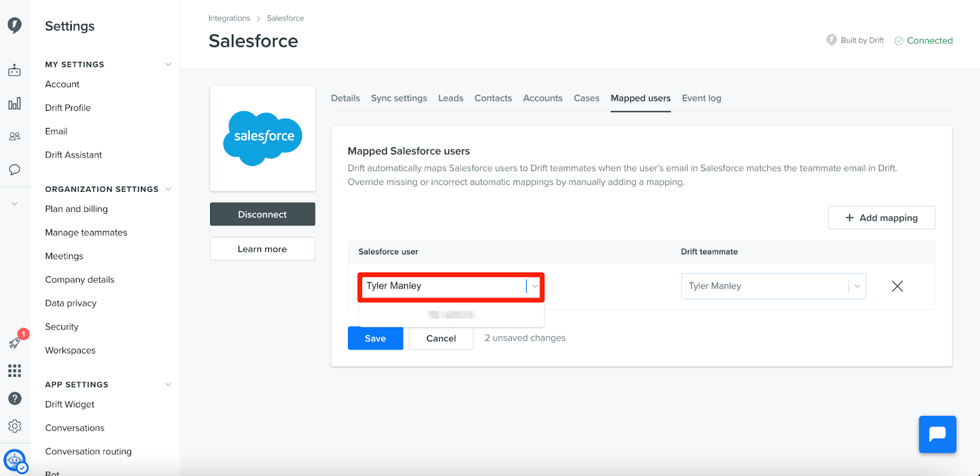Open the Playbooks bot icon in sidebar

[x=15, y=70]
